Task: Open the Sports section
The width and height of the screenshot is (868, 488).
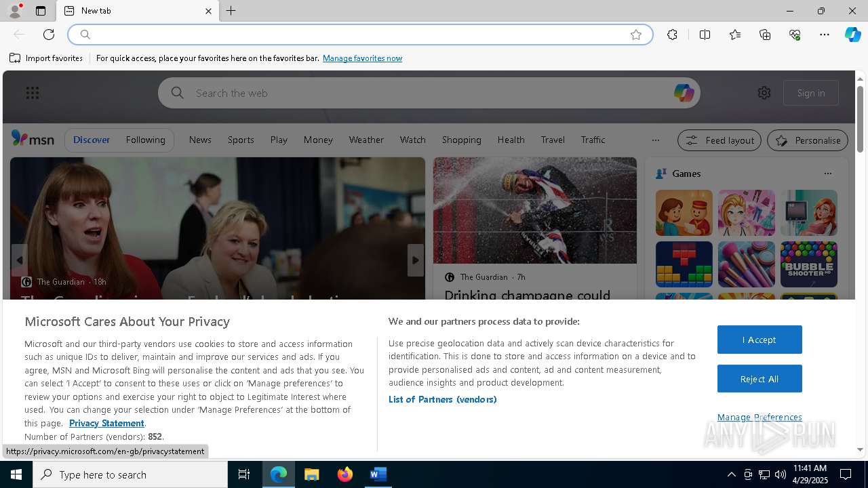Action: pyautogui.click(x=241, y=140)
